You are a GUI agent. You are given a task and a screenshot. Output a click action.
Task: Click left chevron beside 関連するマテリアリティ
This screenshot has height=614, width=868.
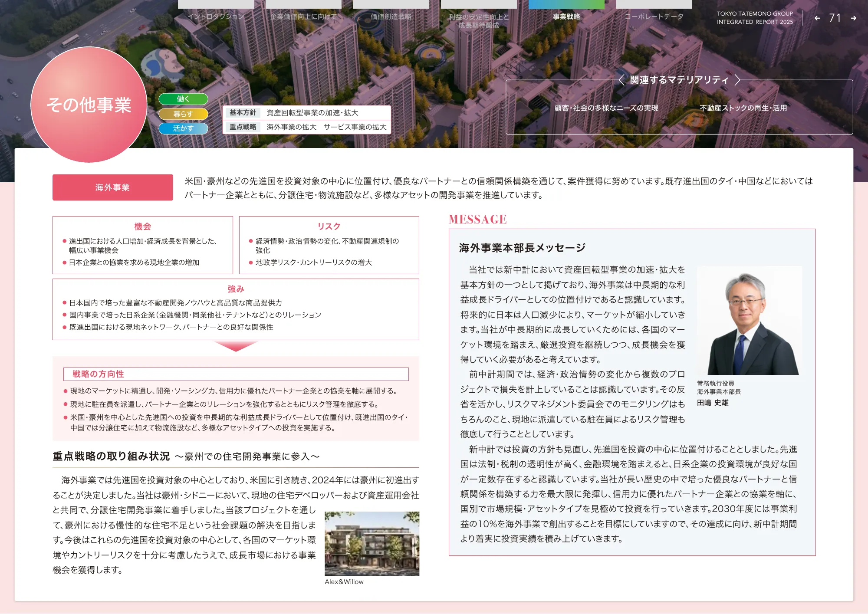tap(621, 80)
